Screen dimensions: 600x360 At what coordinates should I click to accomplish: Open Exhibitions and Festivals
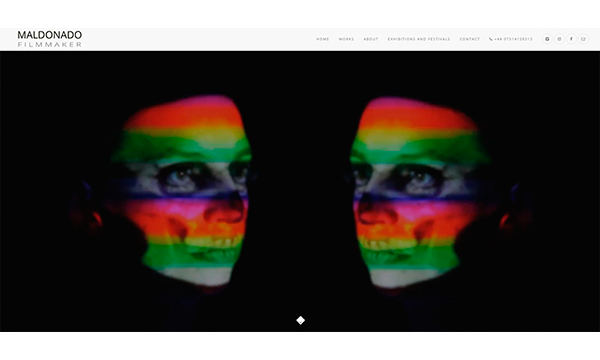[419, 39]
